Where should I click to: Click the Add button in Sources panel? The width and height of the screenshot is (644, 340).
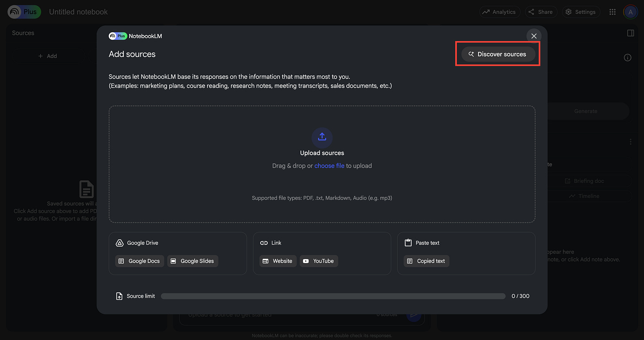[48, 56]
